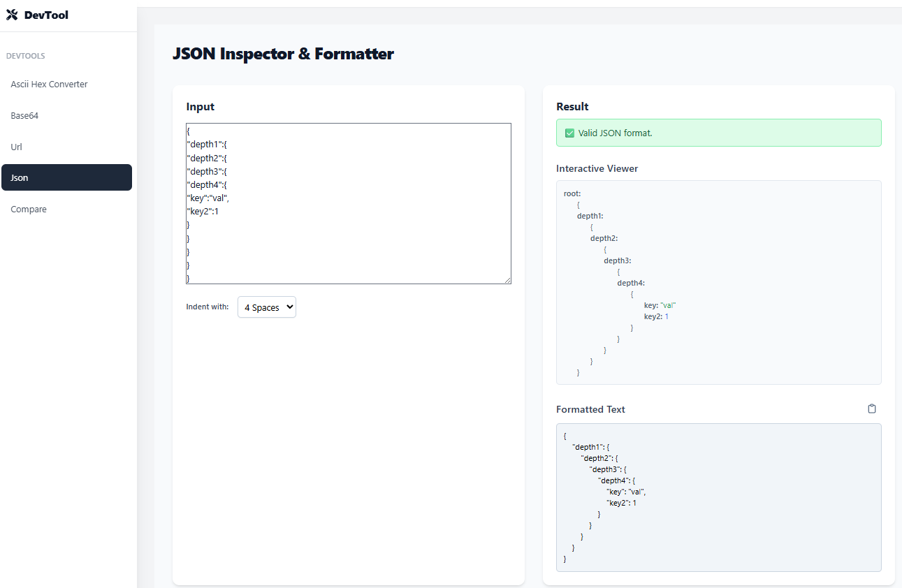Screen dimensions: 902x588
Task: Change indentation using the 4 Spaces selector
Action: (x=266, y=307)
